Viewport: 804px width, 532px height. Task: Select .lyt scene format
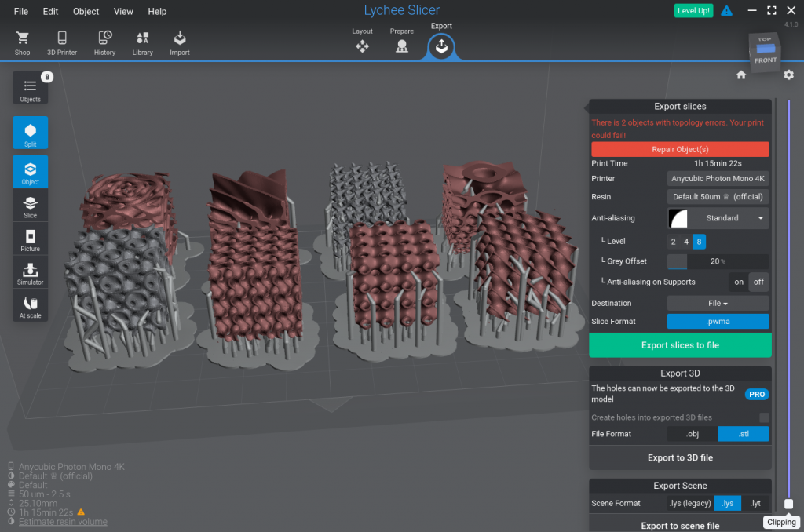click(755, 503)
